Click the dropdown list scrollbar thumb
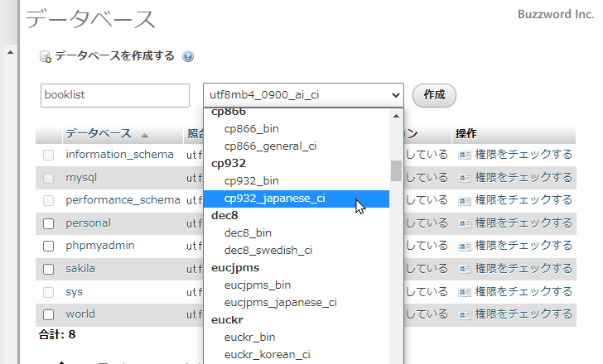This screenshot has width=603, height=364. (396, 170)
